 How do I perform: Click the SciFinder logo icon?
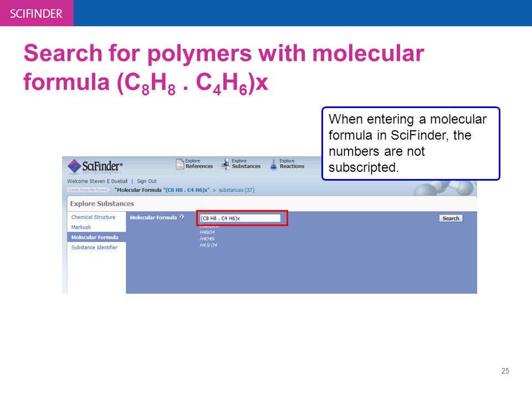tap(74, 166)
